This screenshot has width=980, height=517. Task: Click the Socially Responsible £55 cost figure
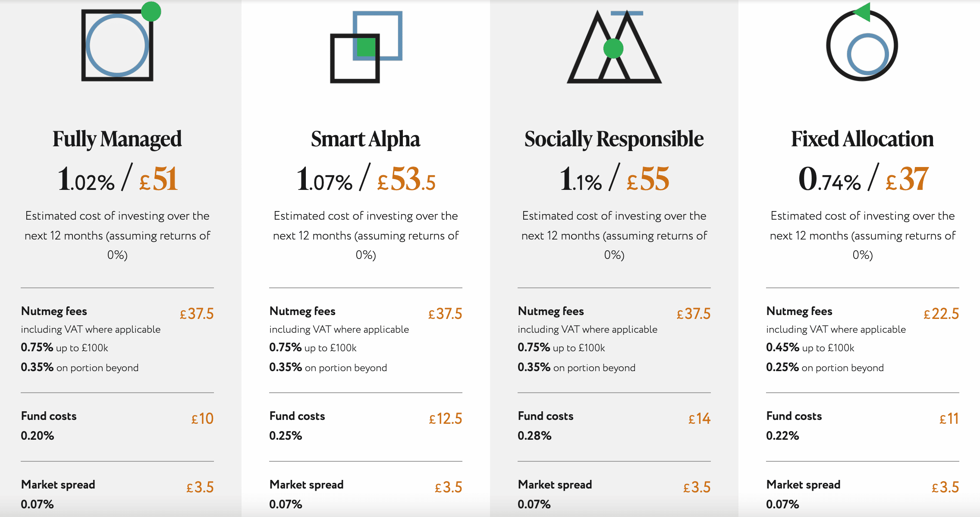(648, 179)
